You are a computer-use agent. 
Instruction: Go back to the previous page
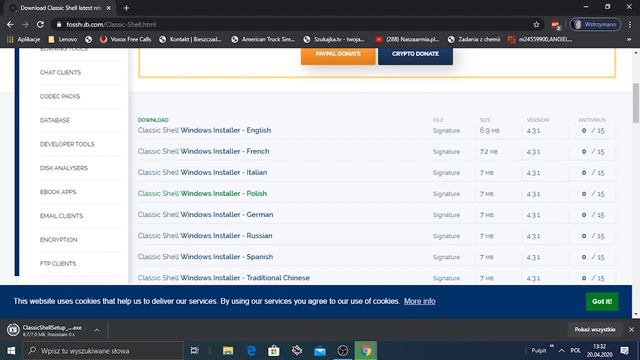[10, 24]
